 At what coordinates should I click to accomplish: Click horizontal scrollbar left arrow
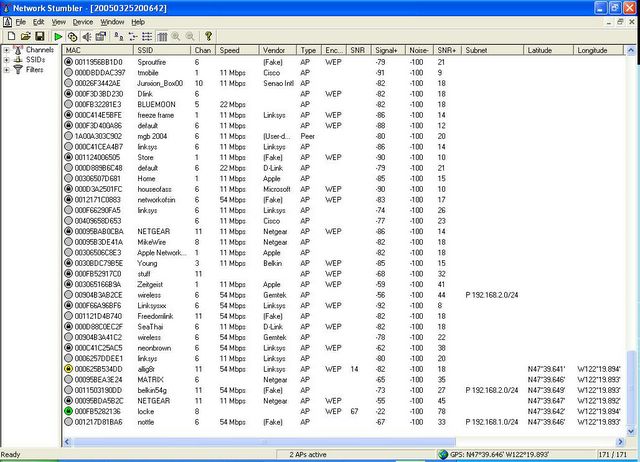[x=68, y=442]
